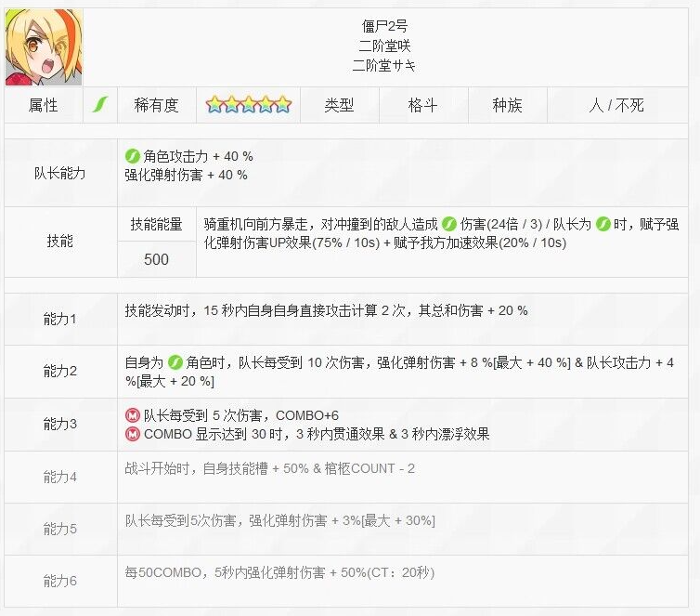The image size is (700, 616).
Task: Click the 能力5 description text
Action: point(280,520)
